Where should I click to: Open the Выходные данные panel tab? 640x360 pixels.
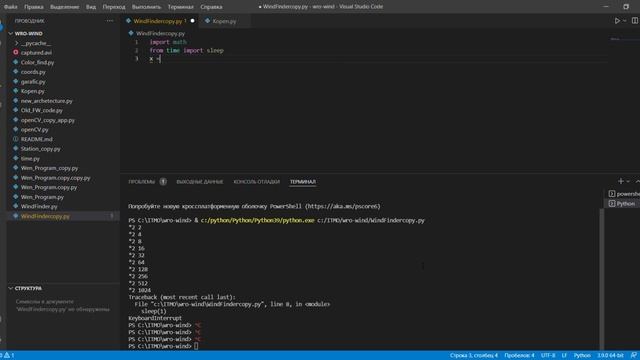[x=200, y=182]
